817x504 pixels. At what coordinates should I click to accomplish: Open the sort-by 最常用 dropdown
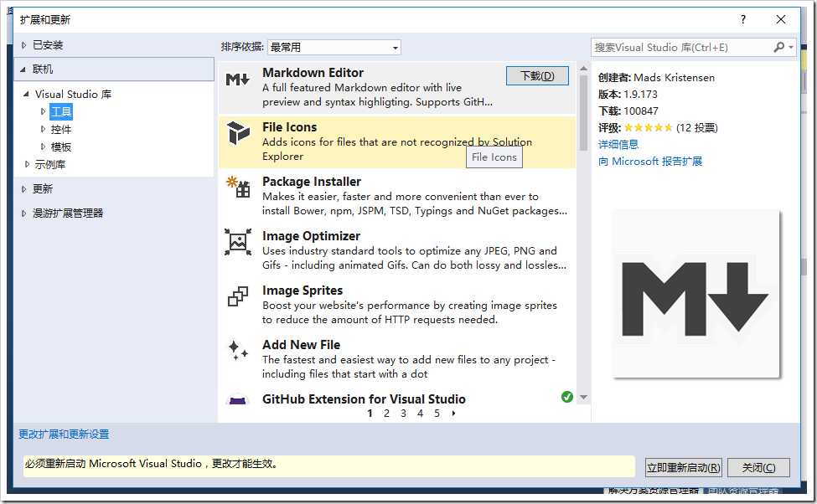334,48
